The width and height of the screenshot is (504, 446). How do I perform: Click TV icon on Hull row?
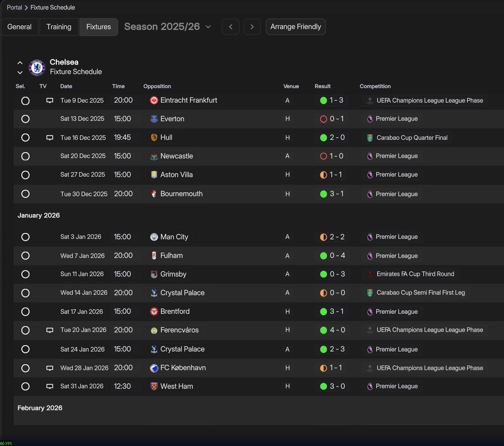click(50, 138)
